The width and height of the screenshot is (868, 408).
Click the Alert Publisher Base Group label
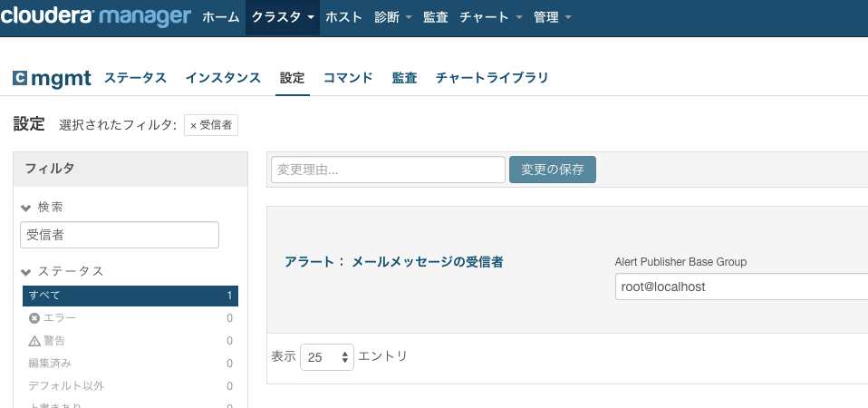click(680, 262)
